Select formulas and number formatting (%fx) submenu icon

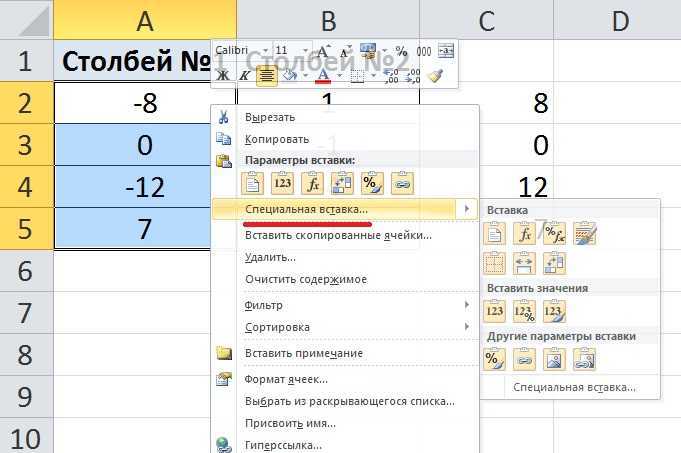554,233
